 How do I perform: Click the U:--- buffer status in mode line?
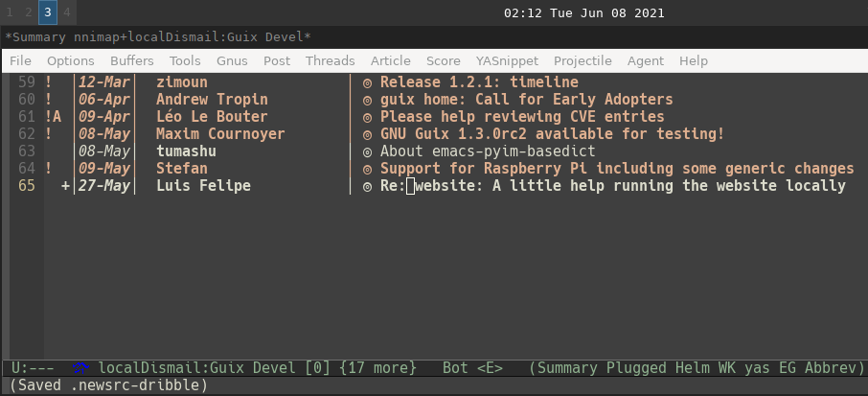click(34, 368)
